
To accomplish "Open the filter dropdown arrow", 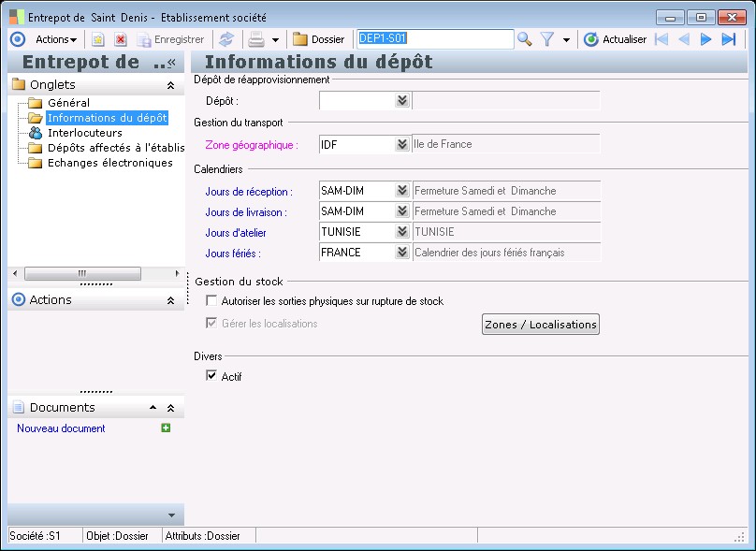I will (566, 40).
